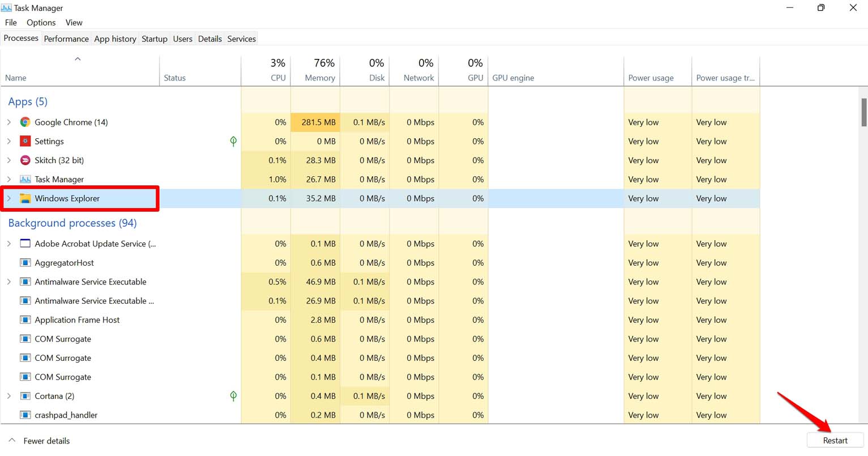Click the Skitch app icon
This screenshot has height=456, width=868.
click(25, 160)
